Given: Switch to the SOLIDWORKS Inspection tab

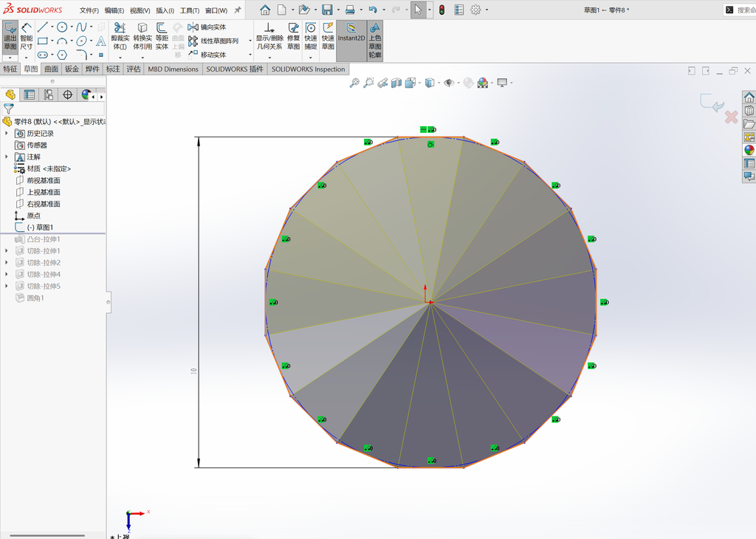Looking at the screenshot, I should [308, 69].
